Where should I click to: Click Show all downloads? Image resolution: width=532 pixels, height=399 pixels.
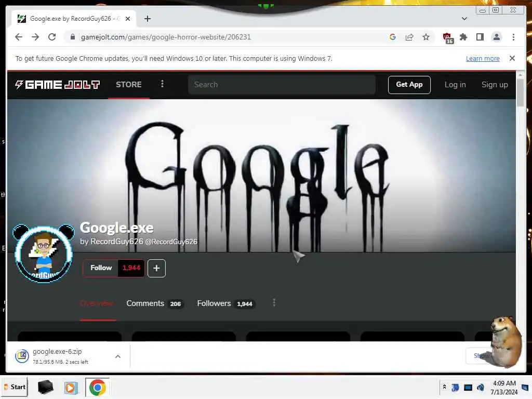point(482,355)
